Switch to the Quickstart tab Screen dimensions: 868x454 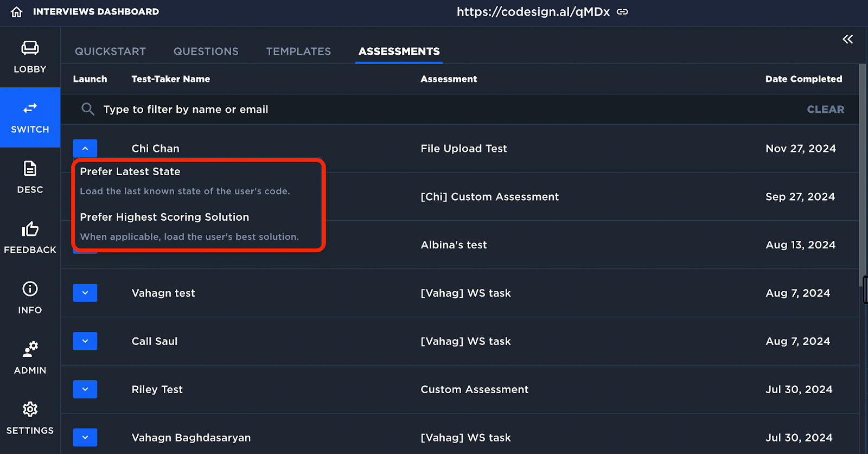tap(110, 52)
